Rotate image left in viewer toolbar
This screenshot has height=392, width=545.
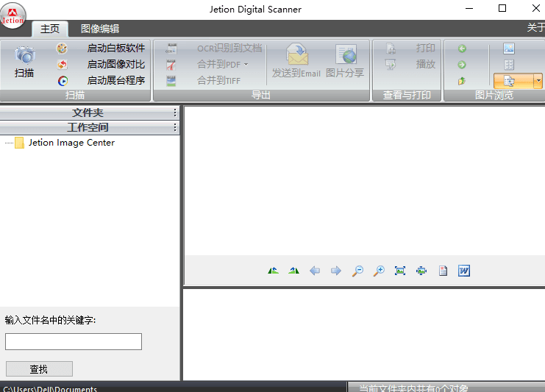click(274, 271)
